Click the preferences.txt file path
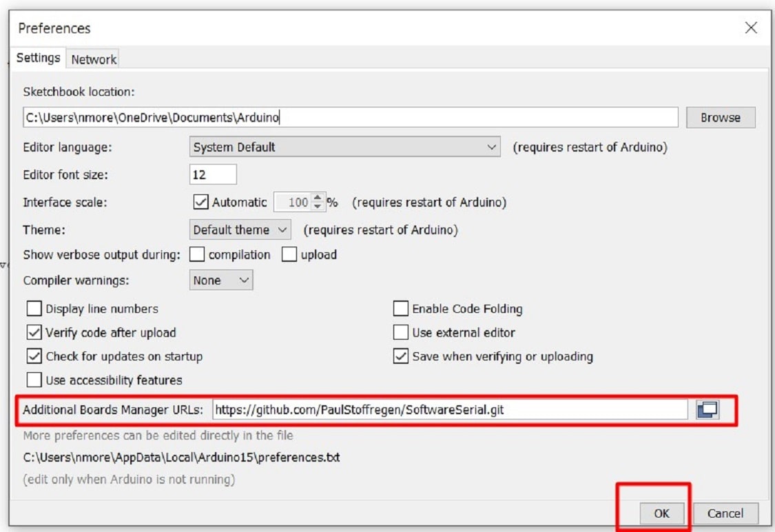775x532 pixels. [x=181, y=458]
